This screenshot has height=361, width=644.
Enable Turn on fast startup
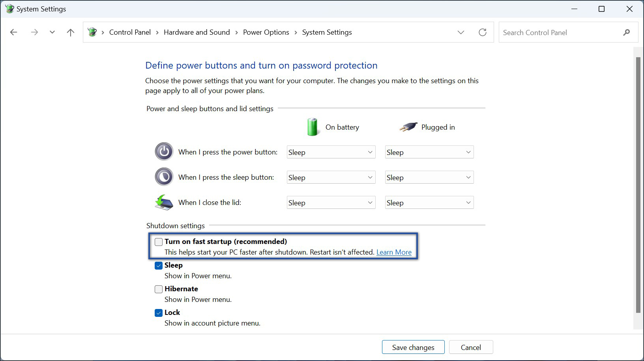click(x=159, y=242)
